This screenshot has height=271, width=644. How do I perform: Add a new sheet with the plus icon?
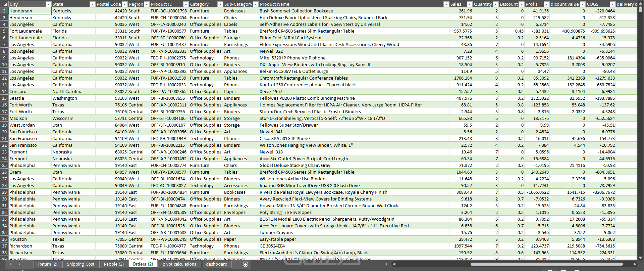(x=246, y=264)
